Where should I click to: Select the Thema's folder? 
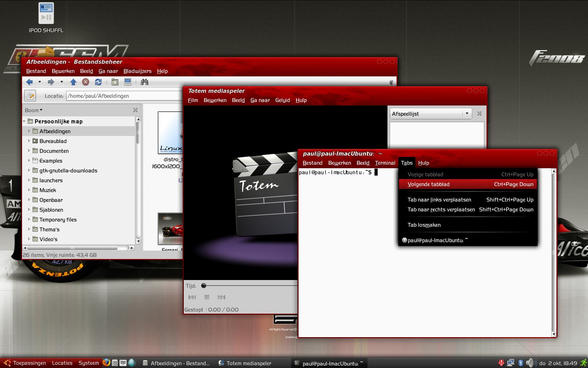point(49,230)
